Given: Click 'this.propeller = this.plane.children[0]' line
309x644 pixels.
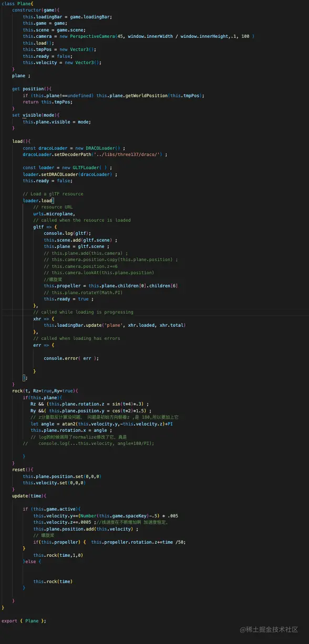Looking at the screenshot, I should click(111, 286).
